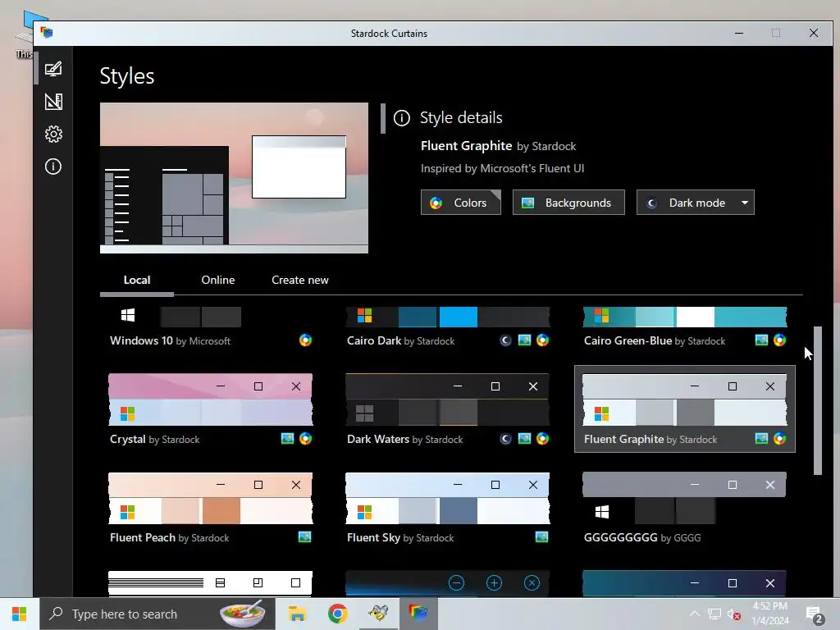This screenshot has height=630, width=840.
Task: Click the color wheel icon on Windows 10 style
Action: (305, 340)
